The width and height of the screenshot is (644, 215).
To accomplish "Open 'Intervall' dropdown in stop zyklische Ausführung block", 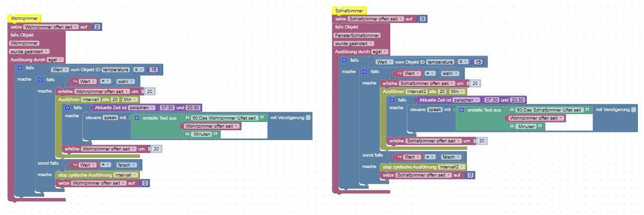I will point(125,175).
